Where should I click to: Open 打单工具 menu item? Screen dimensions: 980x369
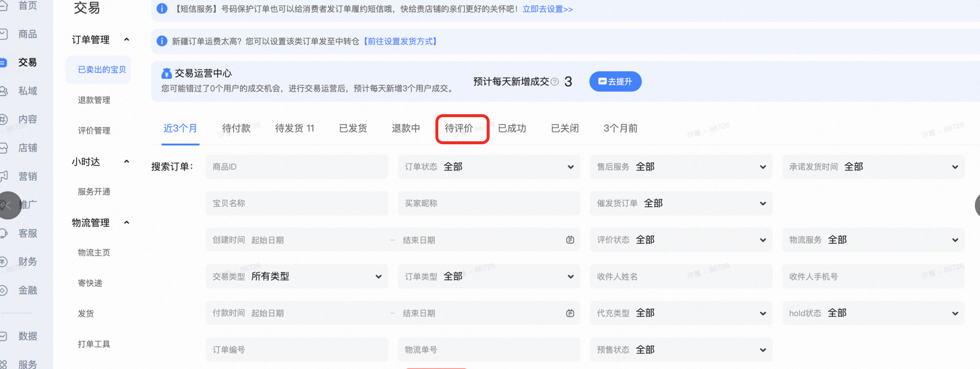(94, 344)
